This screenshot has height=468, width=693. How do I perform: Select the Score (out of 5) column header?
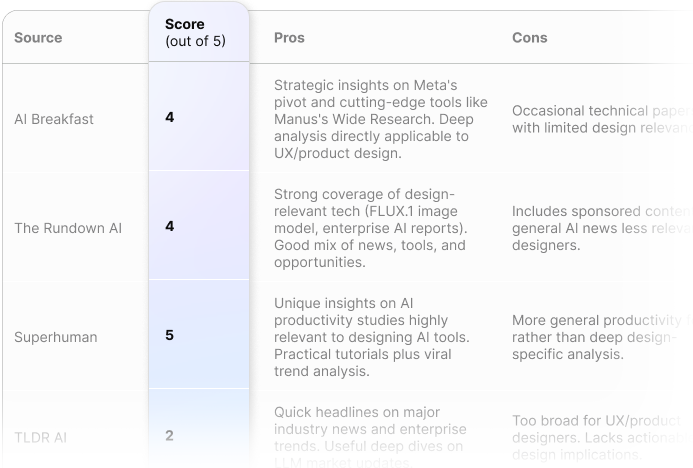[195, 32]
